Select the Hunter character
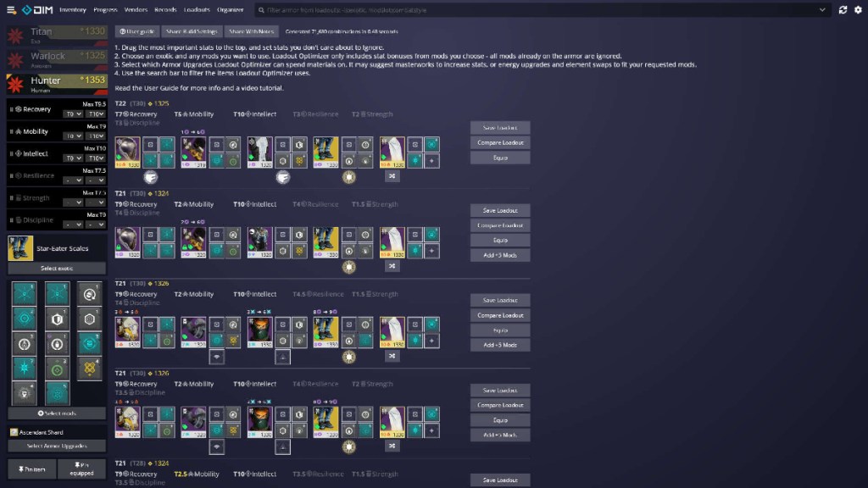 (56, 84)
